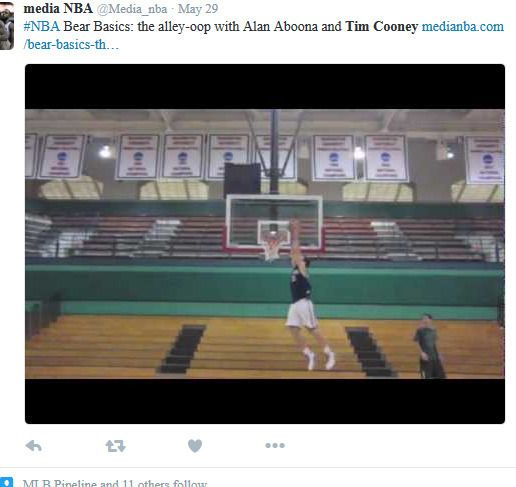Screen dimensions: 516x487
Task: Click the follower icon beside MLB Pipeline
Action: click(7, 482)
